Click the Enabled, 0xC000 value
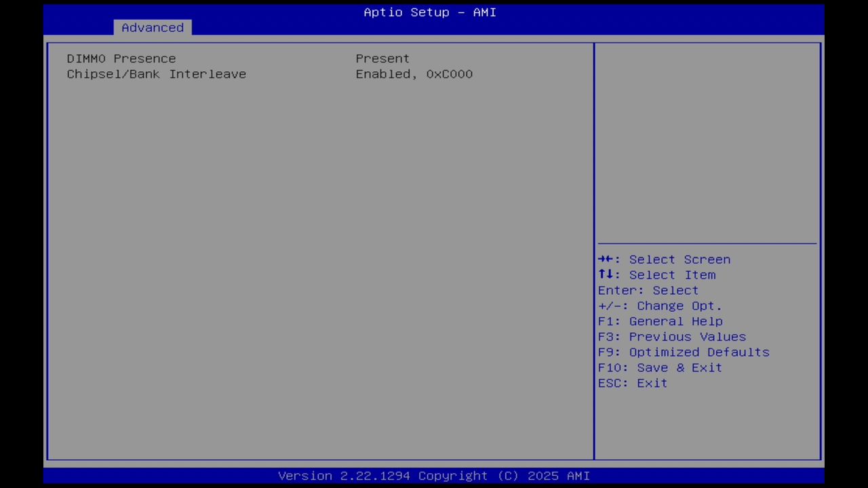The height and width of the screenshot is (488, 868). tap(414, 74)
